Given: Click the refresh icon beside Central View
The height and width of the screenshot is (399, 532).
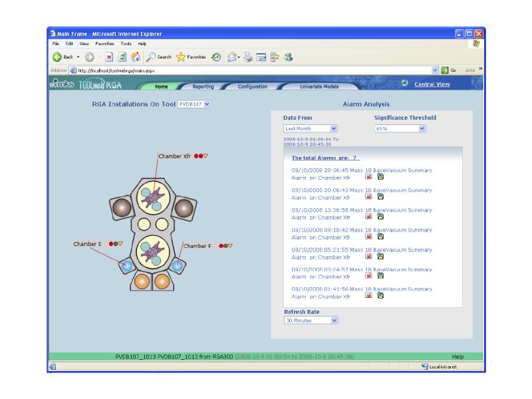Looking at the screenshot, I should click(x=404, y=83).
